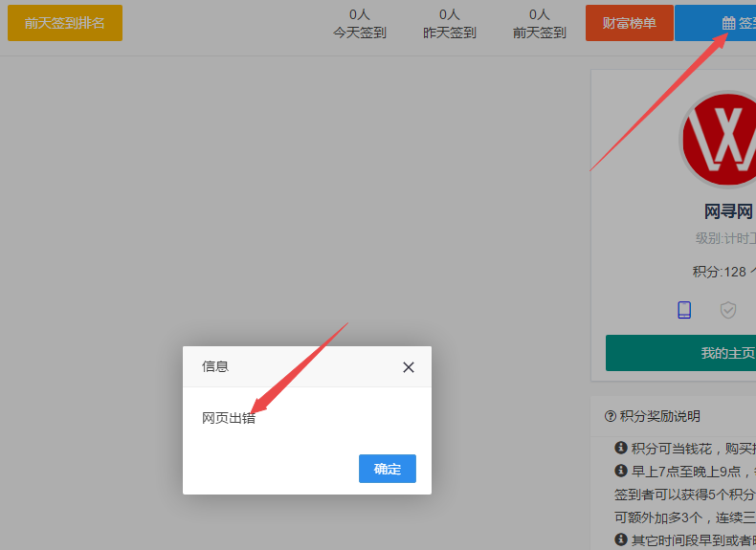Click the calendar icon on the sign-in button
Viewport: 756px width, 550px height.
pyautogui.click(x=728, y=23)
